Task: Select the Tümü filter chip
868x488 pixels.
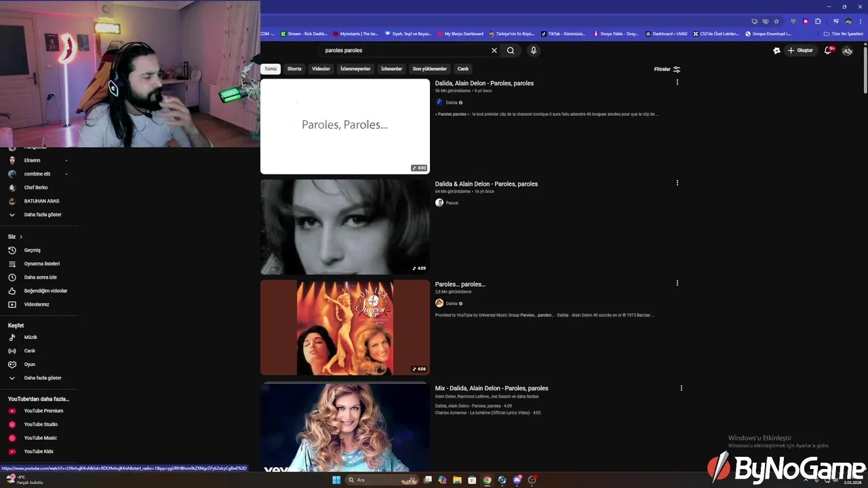Action: (271, 68)
